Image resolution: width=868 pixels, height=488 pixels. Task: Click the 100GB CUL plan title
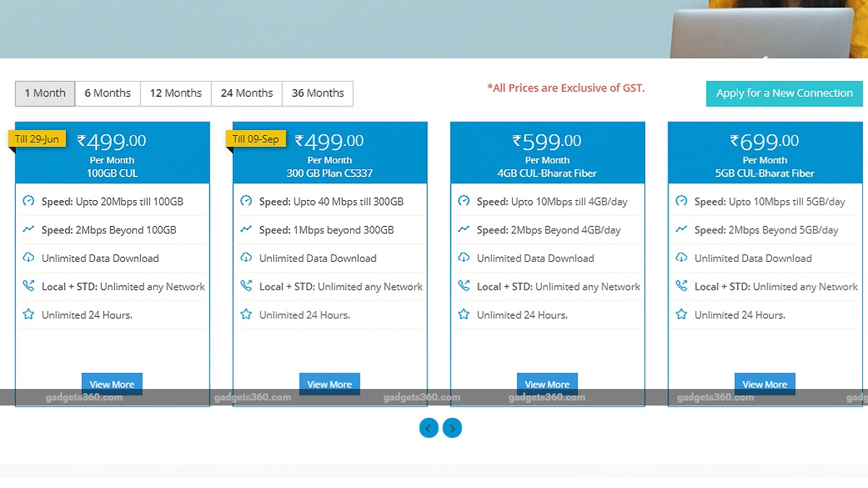112,174
